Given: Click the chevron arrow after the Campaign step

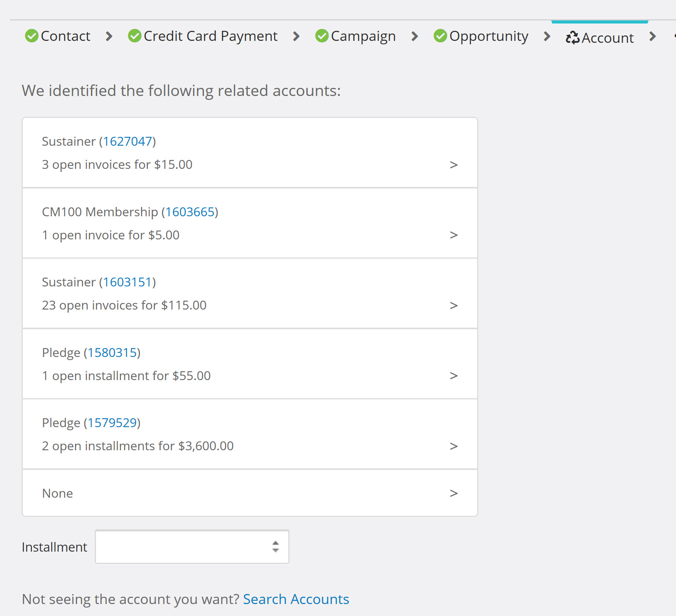Looking at the screenshot, I should click(415, 36).
